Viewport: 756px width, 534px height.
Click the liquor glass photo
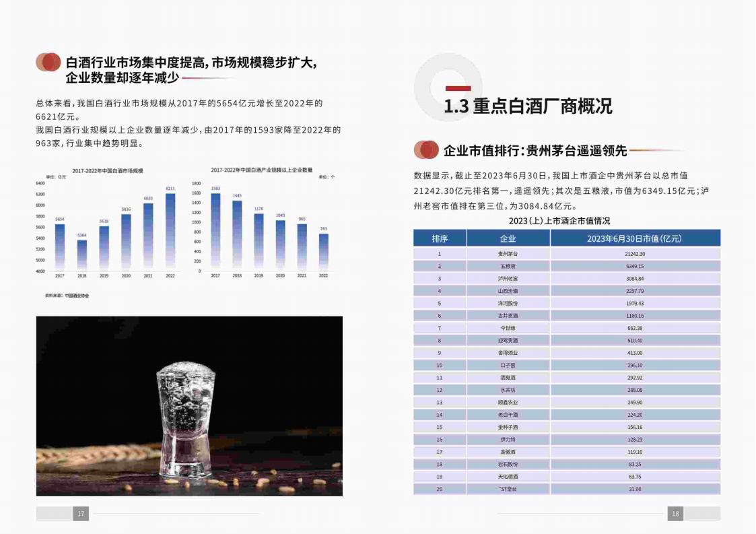point(189,406)
